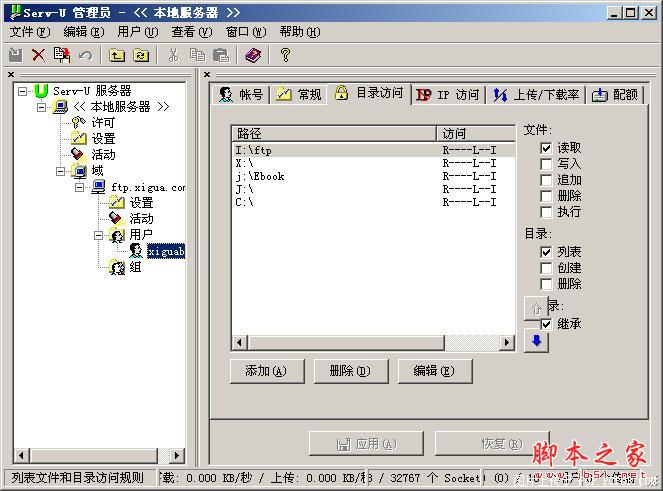Collapse the 用户 users tree node
The height and width of the screenshot is (491, 663).
pyautogui.click(x=99, y=236)
